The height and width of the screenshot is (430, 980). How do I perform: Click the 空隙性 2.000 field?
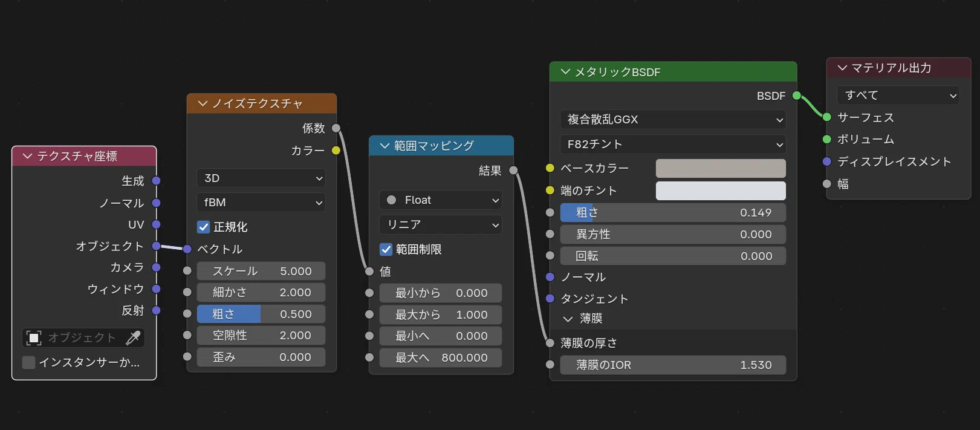[261, 335]
